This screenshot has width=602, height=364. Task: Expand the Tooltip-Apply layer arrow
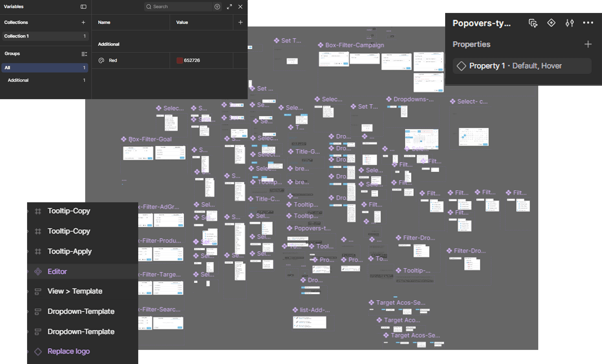coord(28,251)
